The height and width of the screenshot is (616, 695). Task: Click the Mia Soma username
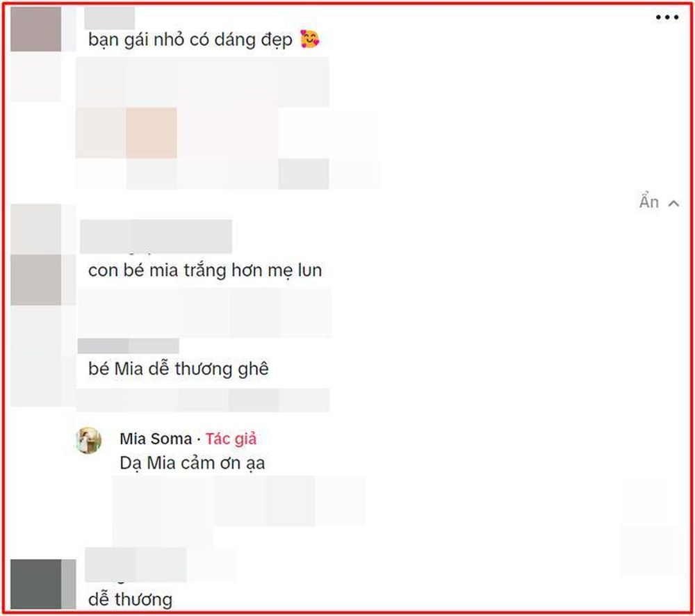tap(156, 439)
